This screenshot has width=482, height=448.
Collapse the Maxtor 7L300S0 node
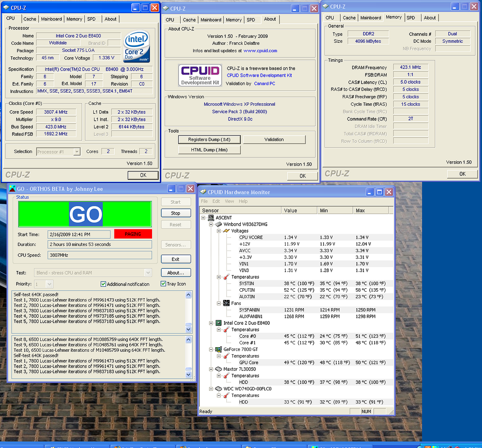tap(211, 369)
